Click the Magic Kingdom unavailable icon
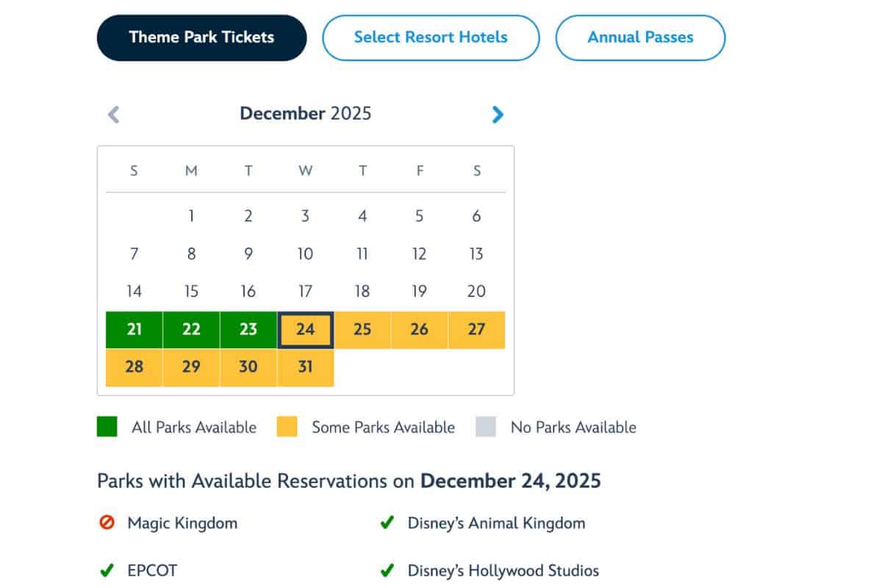The image size is (882, 588). coord(107,523)
